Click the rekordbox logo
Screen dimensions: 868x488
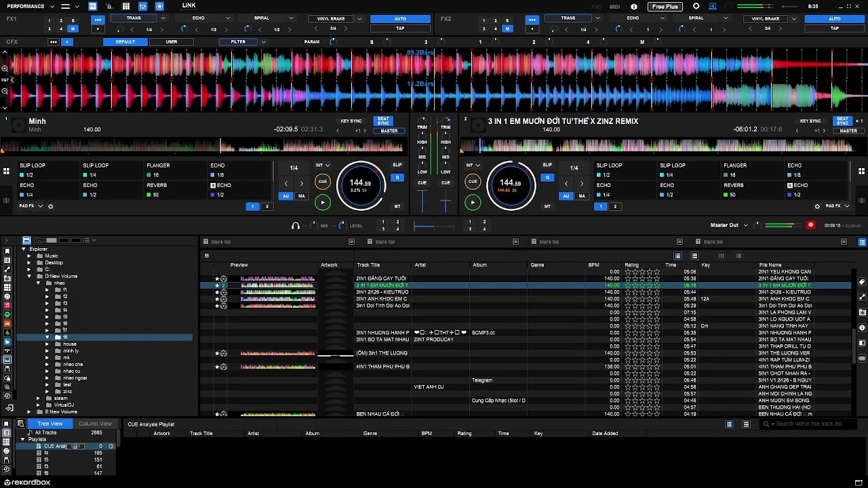pyautogui.click(x=27, y=483)
